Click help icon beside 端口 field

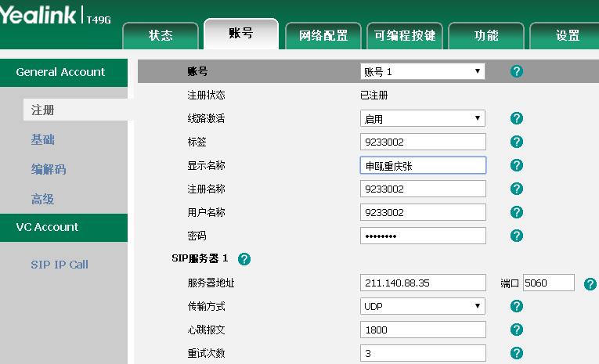click(x=590, y=283)
